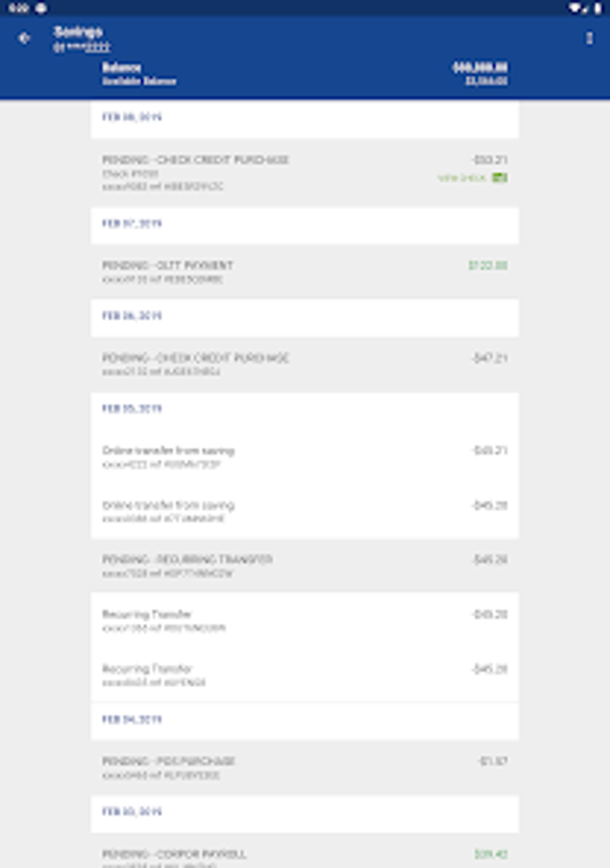Open the pending payment with green amount
This screenshot has width=610, height=868.
click(304, 271)
